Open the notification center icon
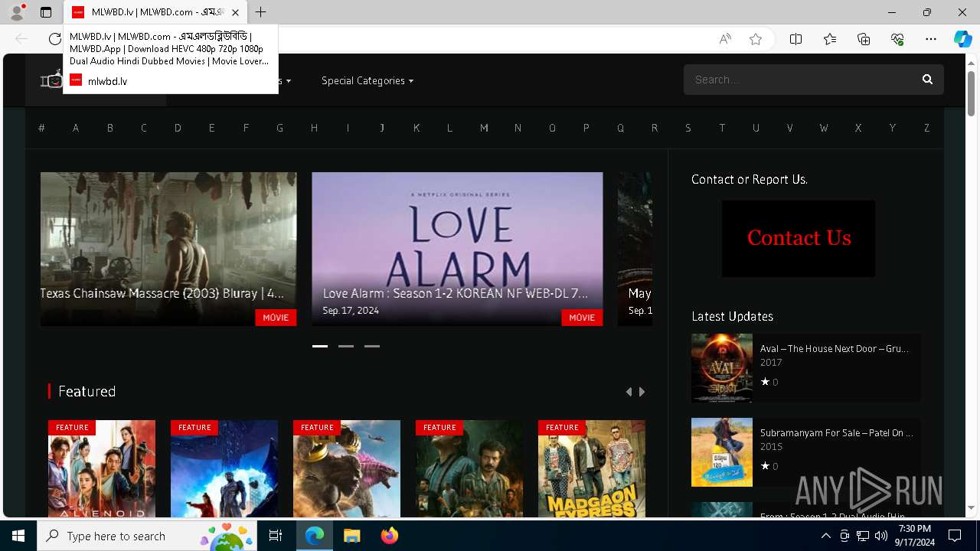This screenshot has height=551, width=980. (x=955, y=536)
